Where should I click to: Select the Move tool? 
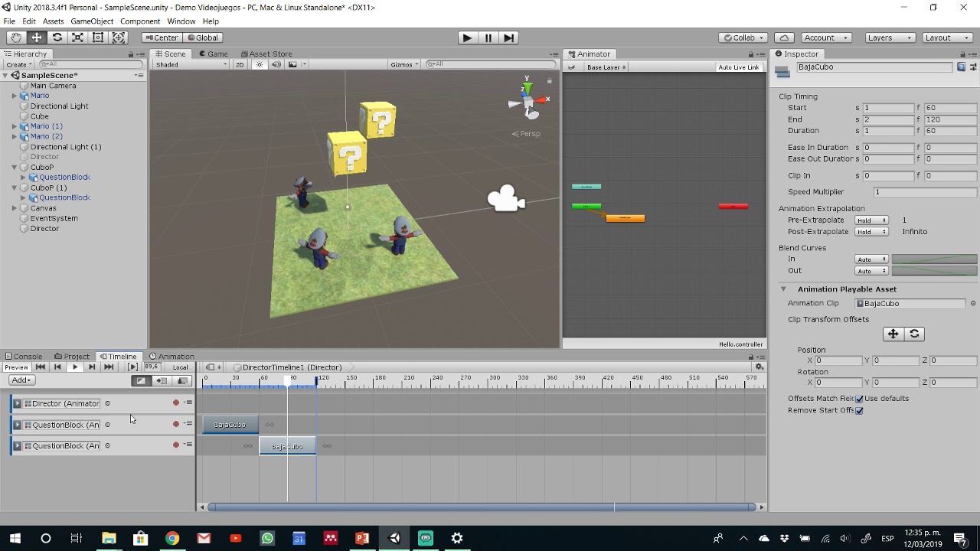36,37
